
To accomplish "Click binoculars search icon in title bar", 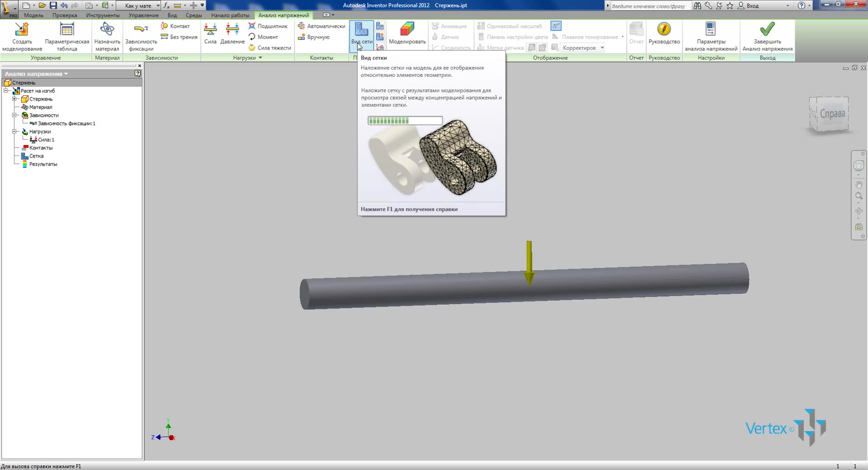I will click(x=697, y=6).
